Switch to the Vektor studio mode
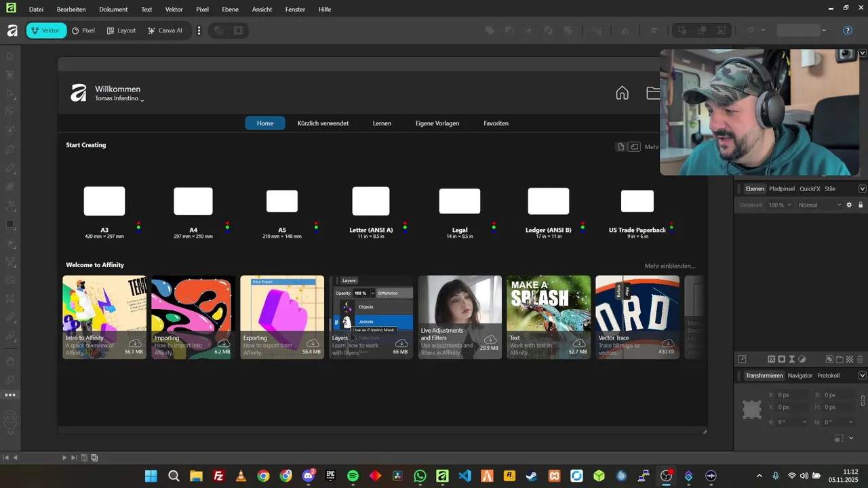The image size is (868, 488). [x=46, y=30]
